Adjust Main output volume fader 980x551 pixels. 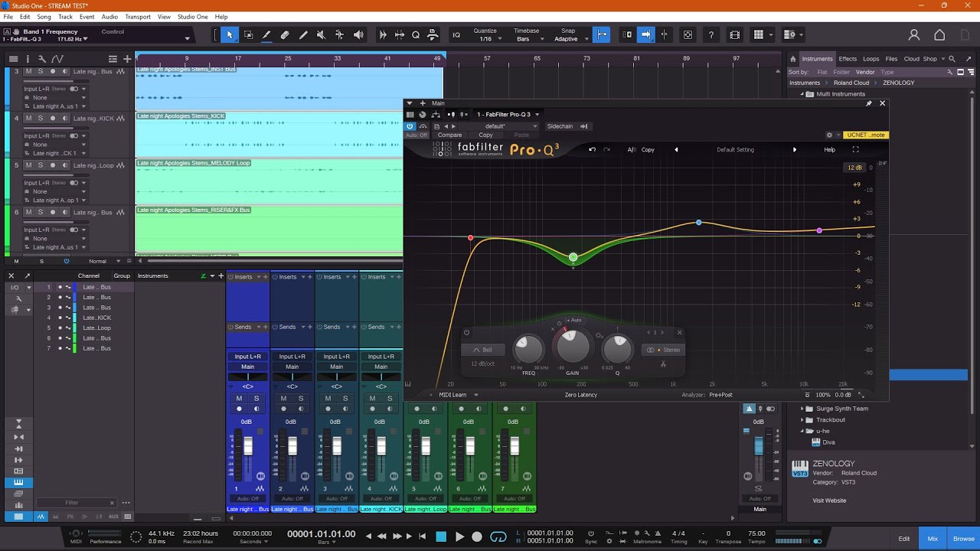click(759, 446)
